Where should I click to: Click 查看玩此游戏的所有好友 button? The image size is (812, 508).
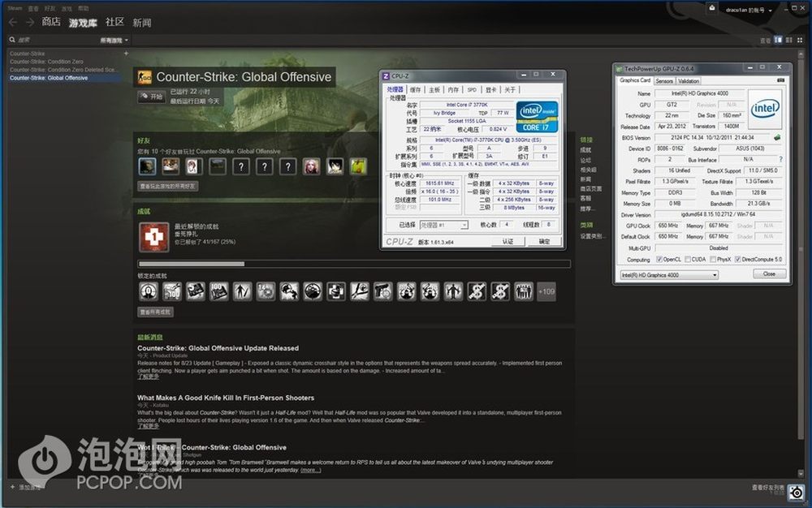click(168, 186)
